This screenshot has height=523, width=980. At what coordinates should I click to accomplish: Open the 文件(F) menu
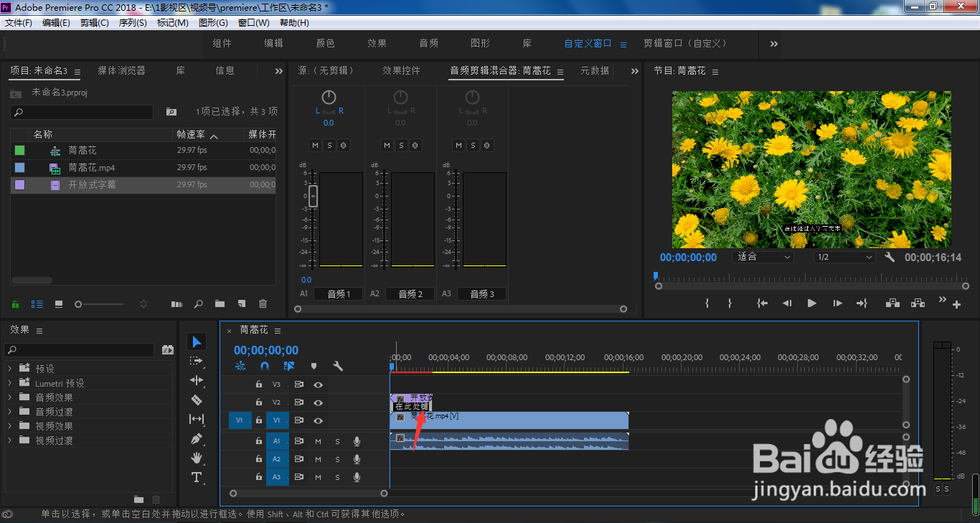[19, 23]
